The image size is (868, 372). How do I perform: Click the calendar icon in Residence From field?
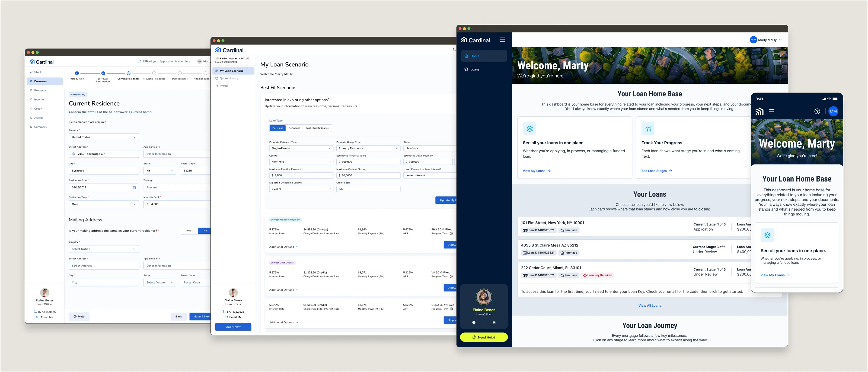coord(134,187)
